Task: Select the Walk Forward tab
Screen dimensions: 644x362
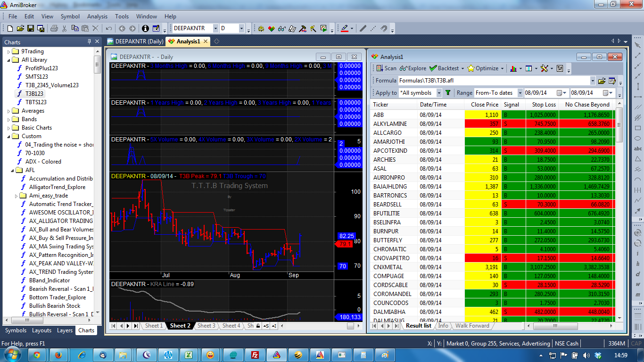Action: point(472,326)
